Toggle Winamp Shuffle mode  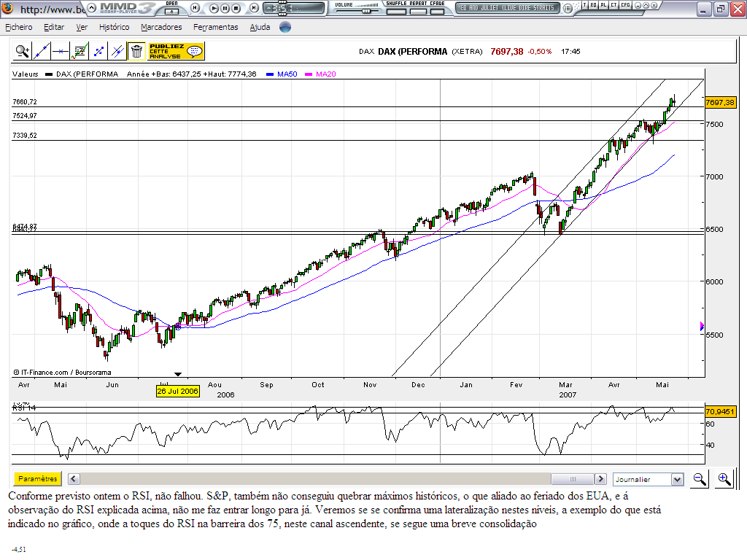coord(396,11)
